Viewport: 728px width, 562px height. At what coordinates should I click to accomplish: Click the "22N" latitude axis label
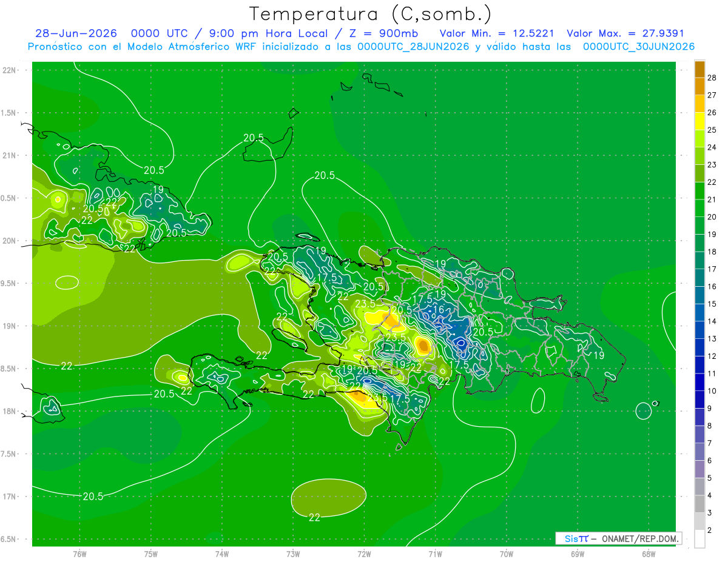(x=10, y=70)
